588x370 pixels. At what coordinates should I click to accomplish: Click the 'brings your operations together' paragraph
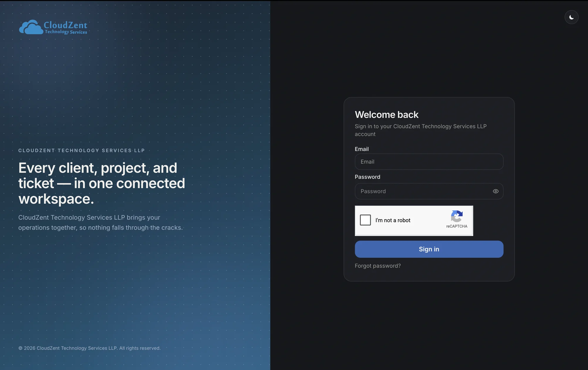pos(101,222)
